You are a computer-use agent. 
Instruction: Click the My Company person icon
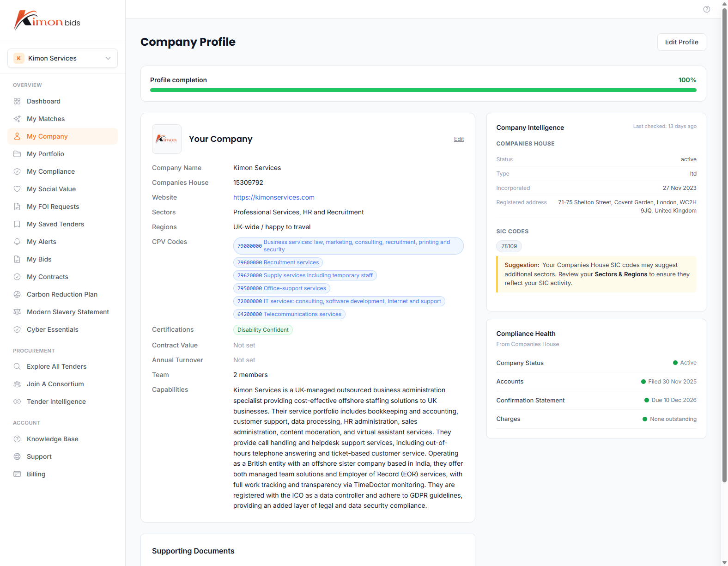tap(17, 136)
